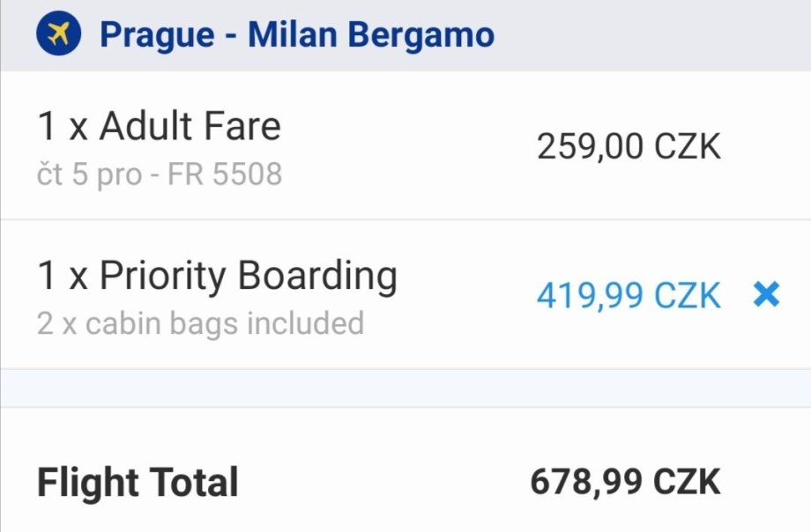Click the 2 x cabin bags included note
This screenshot has height=532, width=811.
pos(200,323)
